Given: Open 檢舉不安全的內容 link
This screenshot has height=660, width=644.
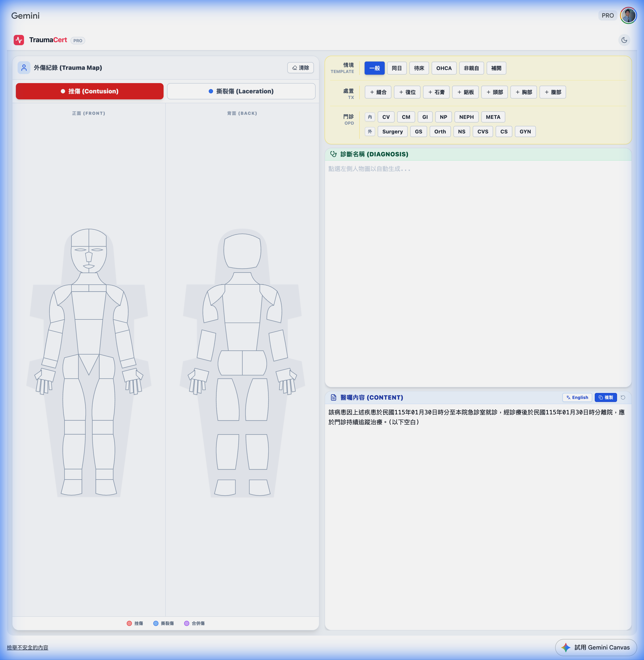Looking at the screenshot, I should [x=27, y=648].
